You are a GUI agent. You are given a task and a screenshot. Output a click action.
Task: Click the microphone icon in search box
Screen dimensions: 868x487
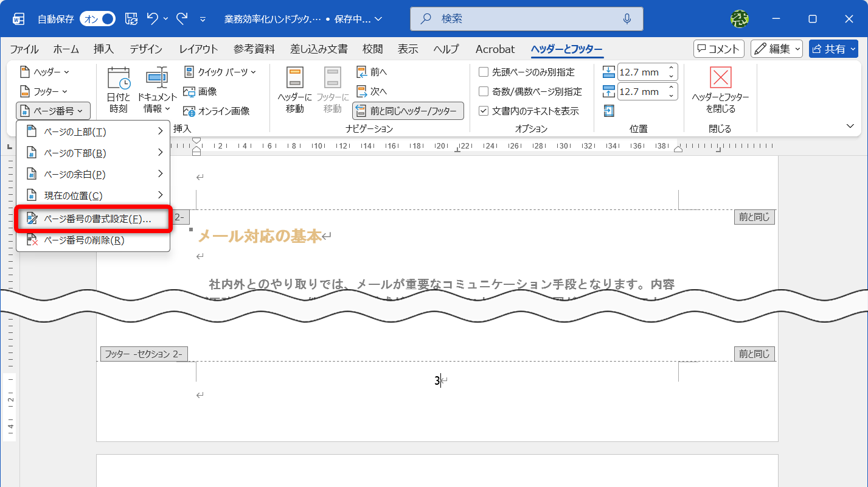pyautogui.click(x=627, y=19)
